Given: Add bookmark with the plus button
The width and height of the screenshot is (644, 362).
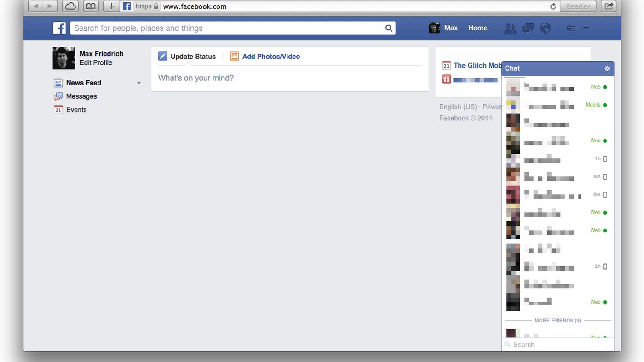Looking at the screenshot, I should click(112, 6).
